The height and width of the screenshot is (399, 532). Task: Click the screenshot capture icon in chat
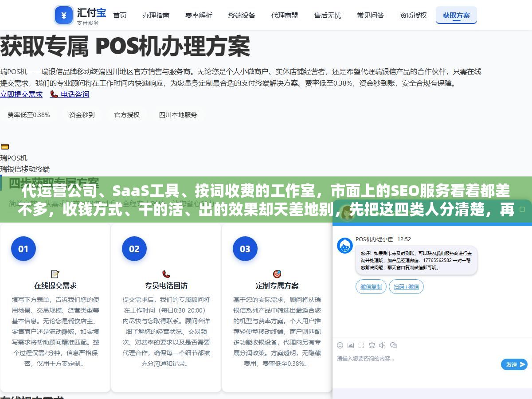pyautogui.click(x=361, y=345)
